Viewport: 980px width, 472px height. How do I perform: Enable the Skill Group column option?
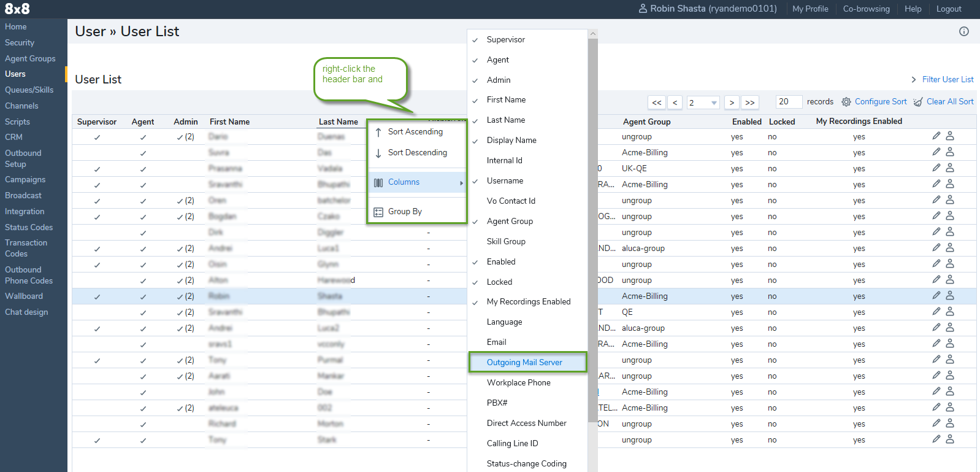click(x=506, y=241)
